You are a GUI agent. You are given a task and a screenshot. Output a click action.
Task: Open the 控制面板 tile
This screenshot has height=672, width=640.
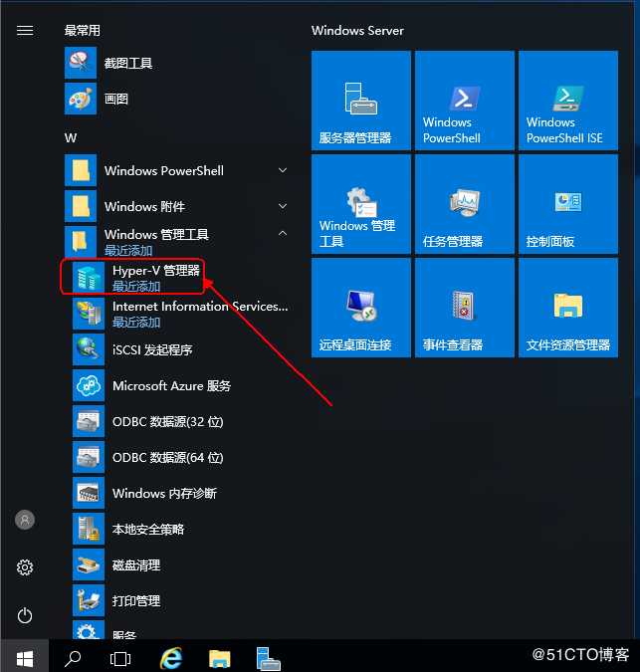[568, 204]
